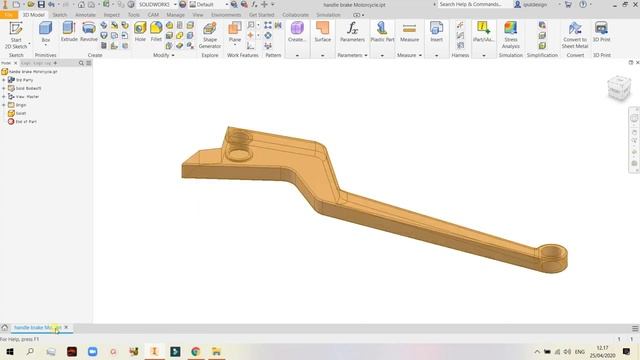Close the Model browser tab
Screen dimensions: 640x360
pyautogui.click(x=16, y=63)
